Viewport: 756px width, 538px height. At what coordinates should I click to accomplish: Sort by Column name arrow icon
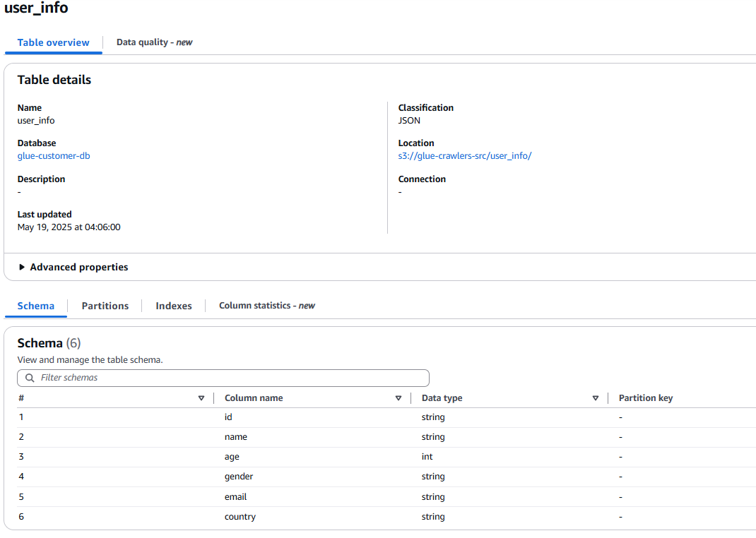pos(398,398)
